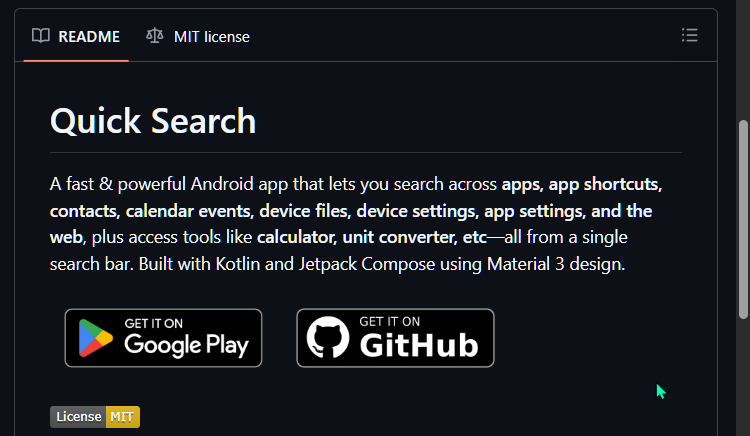Click bold text "calculator, unit converter, etc"
Screen dimensions: 750x436
click(x=371, y=238)
